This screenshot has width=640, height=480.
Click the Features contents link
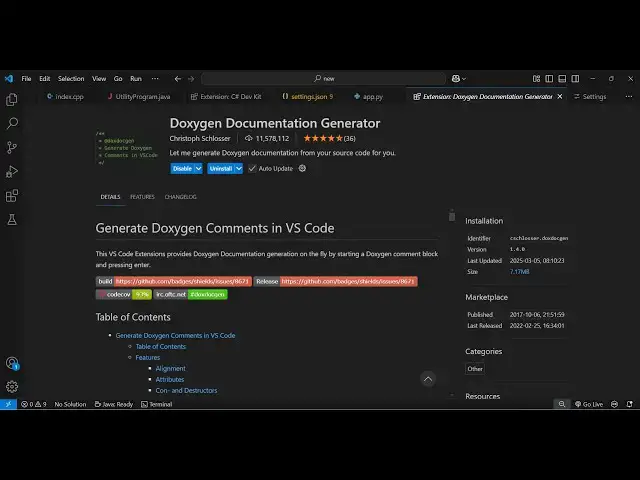(x=148, y=357)
